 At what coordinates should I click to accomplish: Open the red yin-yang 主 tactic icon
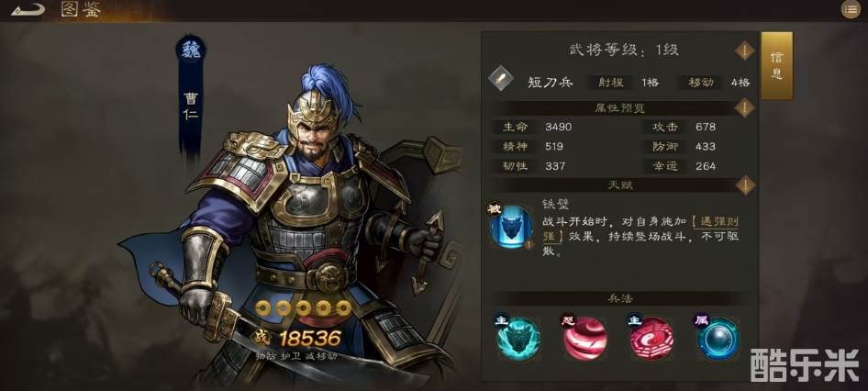651,338
